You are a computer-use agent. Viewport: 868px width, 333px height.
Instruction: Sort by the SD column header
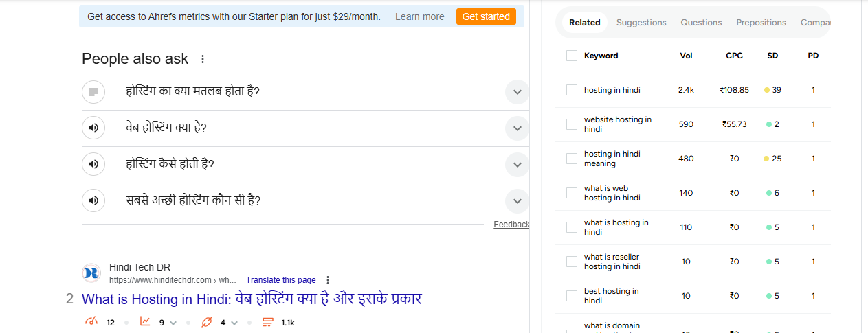tap(772, 56)
